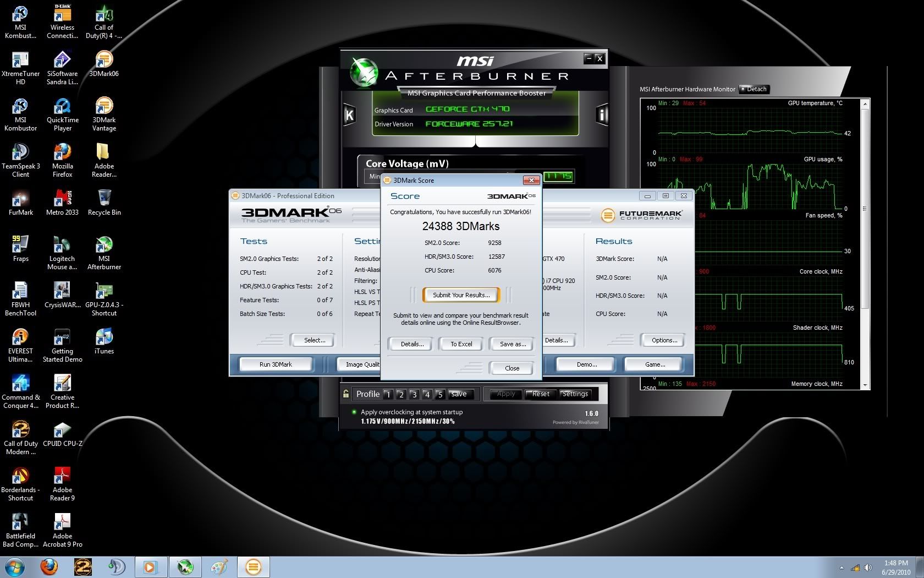Select the Adobe Acrobat 9 Pro desktop icon
This screenshot has height=578, width=924.
[x=62, y=530]
